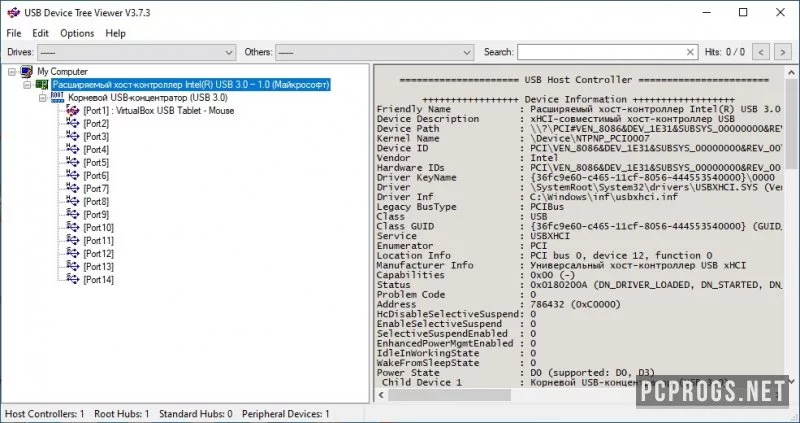The height and width of the screenshot is (423, 800).
Task: Click Peripheral Devices: 1 in status bar
Action: coord(286,414)
